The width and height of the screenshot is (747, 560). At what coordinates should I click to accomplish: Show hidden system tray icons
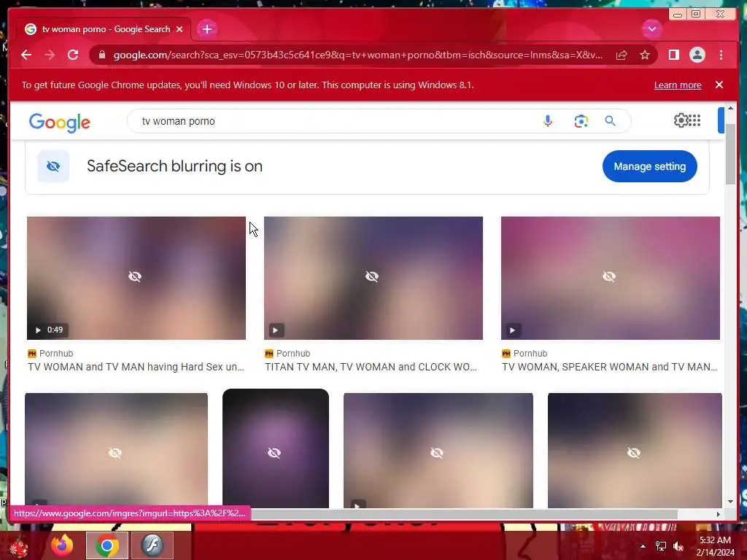(x=643, y=546)
